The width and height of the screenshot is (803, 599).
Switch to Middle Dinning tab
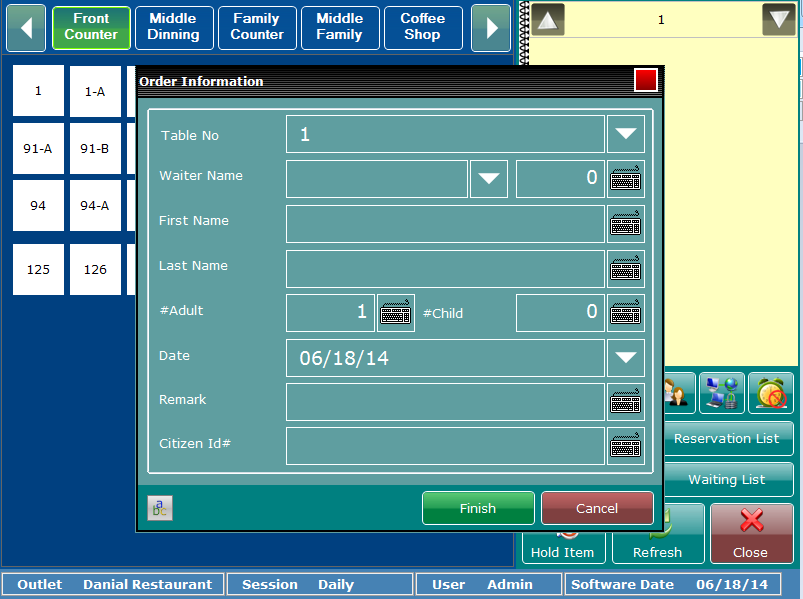[x=174, y=28]
